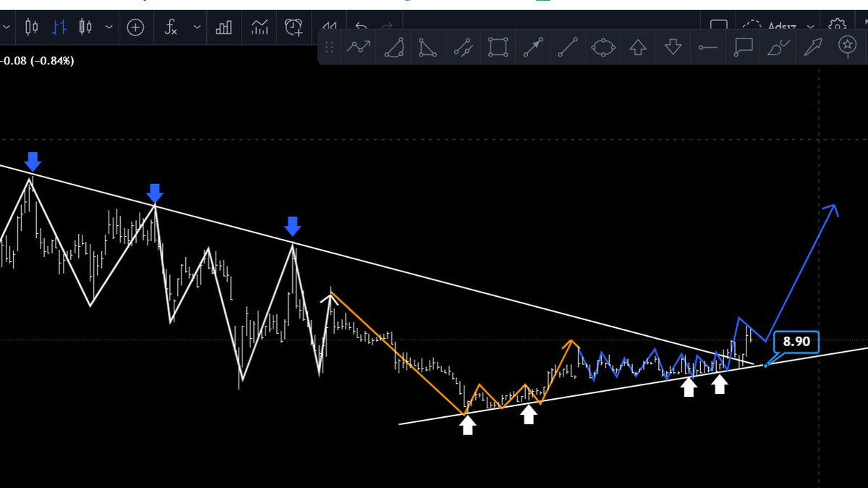
Task: Select the Rectangle drawing tool
Action: [498, 48]
